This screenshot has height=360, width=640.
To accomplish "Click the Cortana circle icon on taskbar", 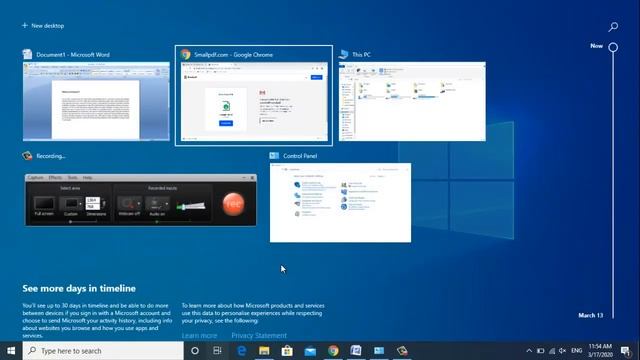I will pyautogui.click(x=195, y=351).
